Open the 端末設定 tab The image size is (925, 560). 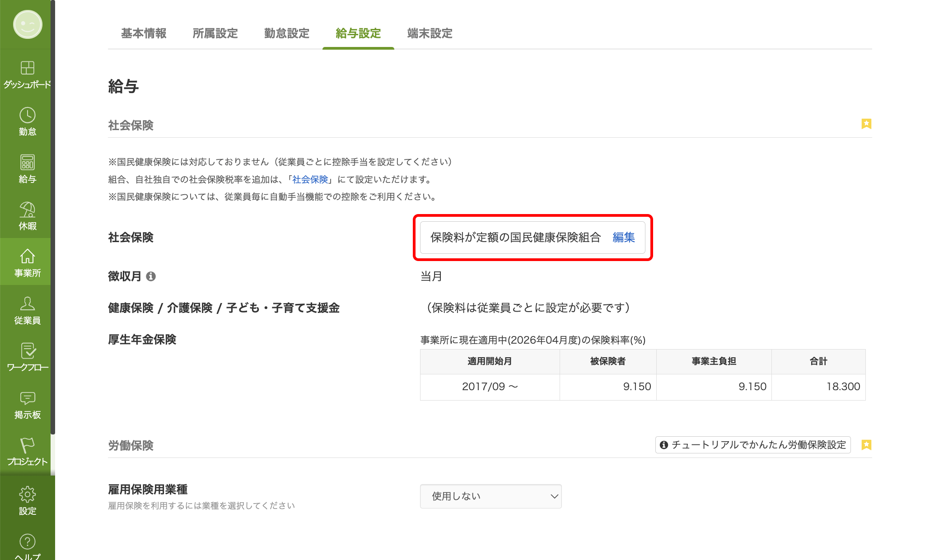[430, 33]
